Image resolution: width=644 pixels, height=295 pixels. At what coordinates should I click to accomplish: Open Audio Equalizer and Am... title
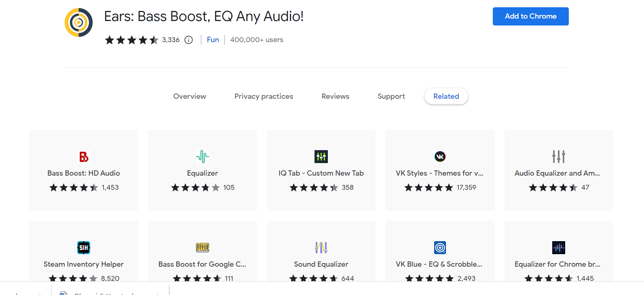pos(557,173)
